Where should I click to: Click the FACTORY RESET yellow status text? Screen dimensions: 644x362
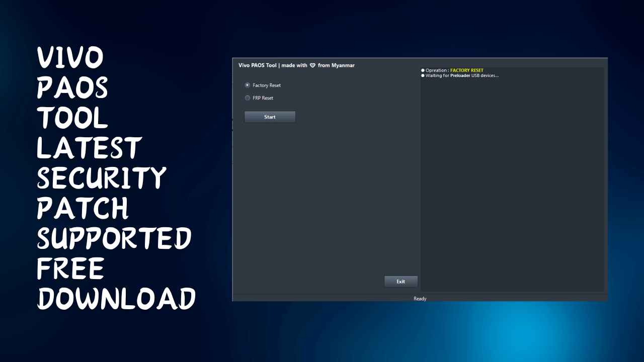465,70
